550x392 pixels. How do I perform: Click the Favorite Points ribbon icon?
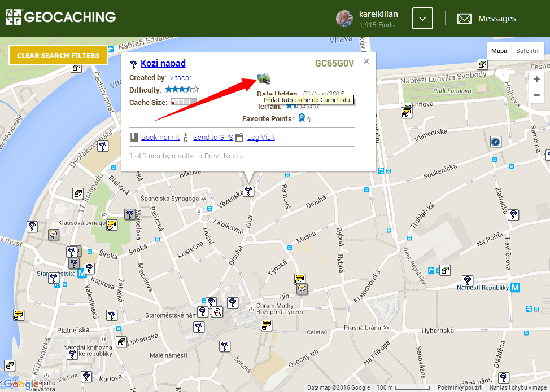(x=302, y=118)
